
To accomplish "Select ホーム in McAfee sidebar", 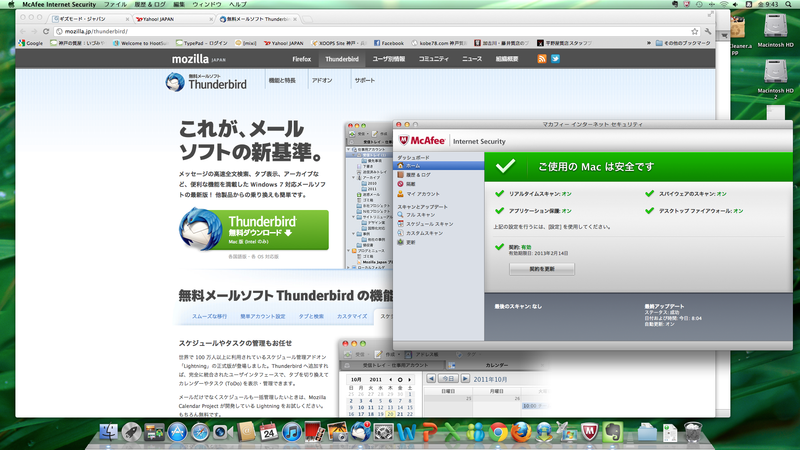I will [x=438, y=166].
